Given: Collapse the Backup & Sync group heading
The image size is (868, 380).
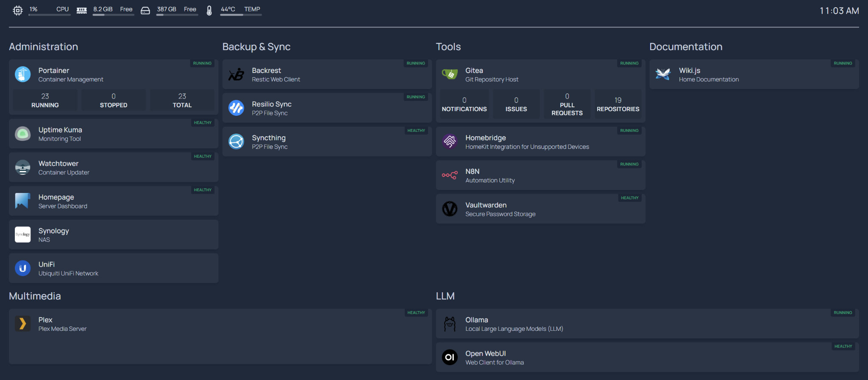Looking at the screenshot, I should click(256, 47).
